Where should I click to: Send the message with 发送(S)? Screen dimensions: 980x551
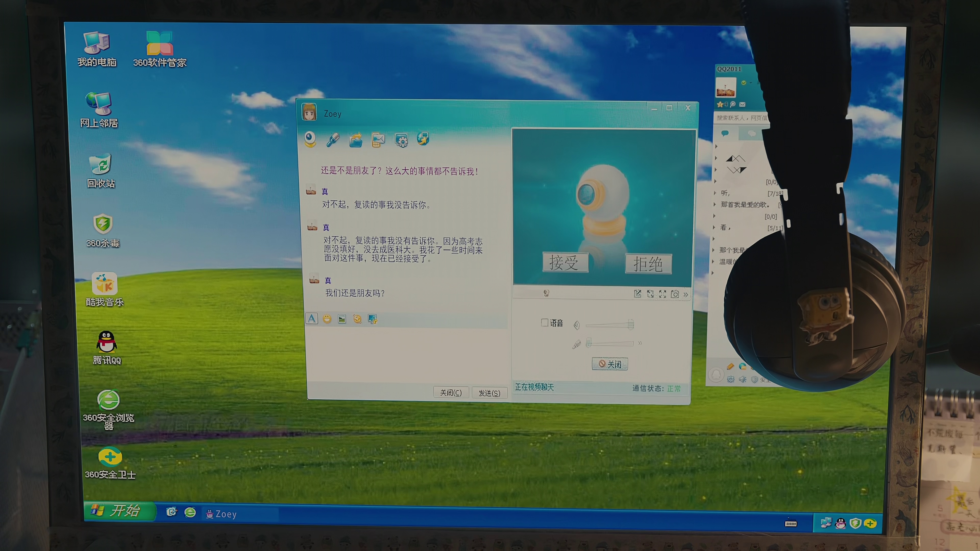coord(489,393)
